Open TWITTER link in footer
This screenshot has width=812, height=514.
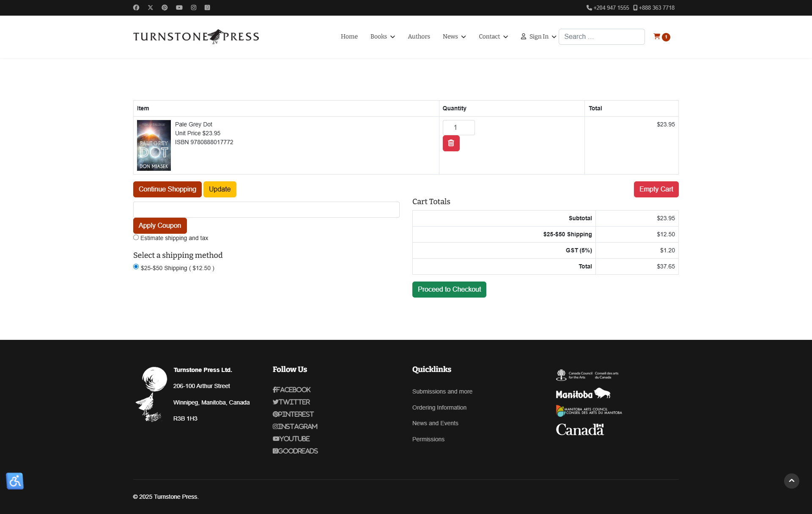(291, 402)
